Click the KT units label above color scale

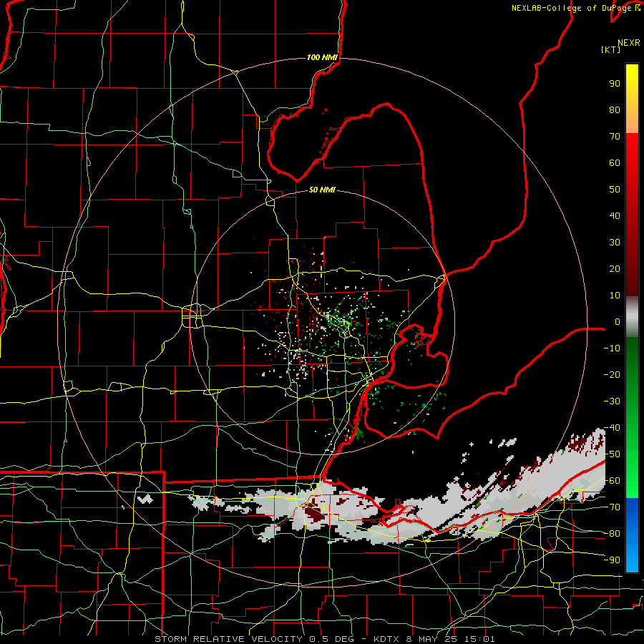[x=611, y=49]
